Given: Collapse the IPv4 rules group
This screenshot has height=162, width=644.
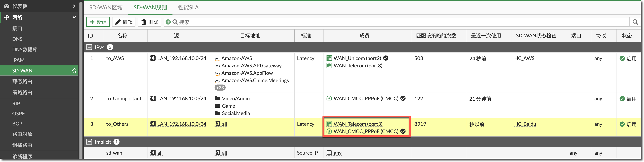Looking at the screenshot, I should [x=89, y=47].
